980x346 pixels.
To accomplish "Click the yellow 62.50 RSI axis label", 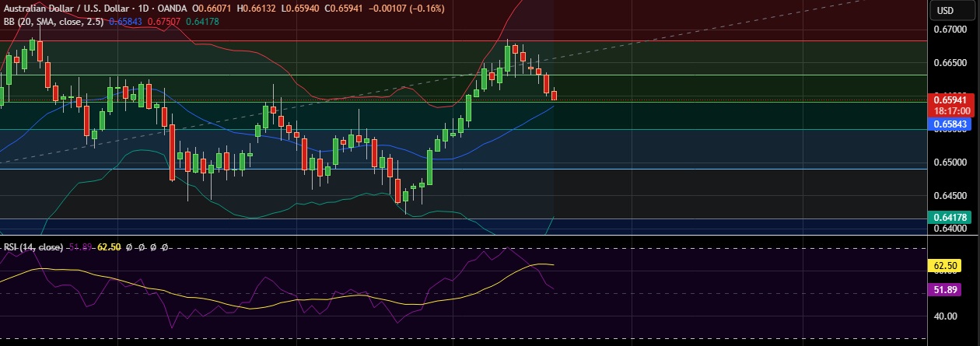I will [946, 266].
